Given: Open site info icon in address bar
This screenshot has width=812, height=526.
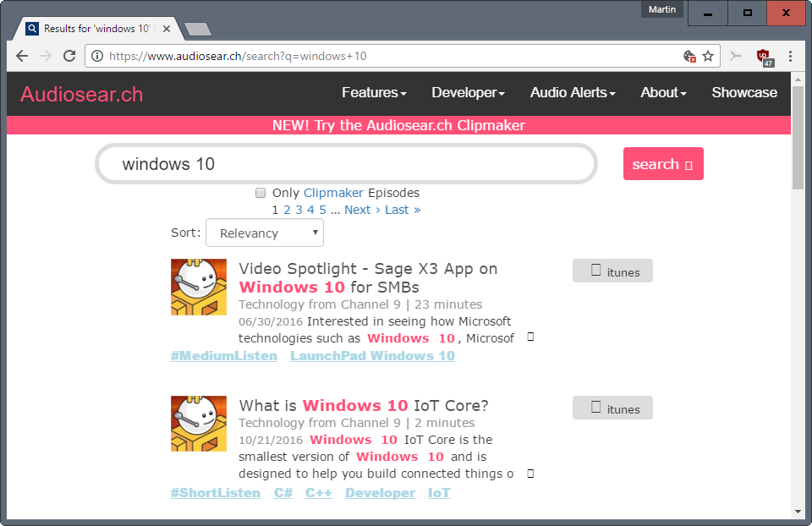Looking at the screenshot, I should 97,56.
